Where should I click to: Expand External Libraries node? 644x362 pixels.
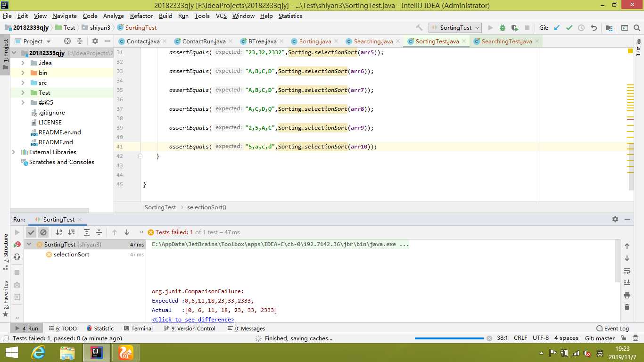coord(14,152)
